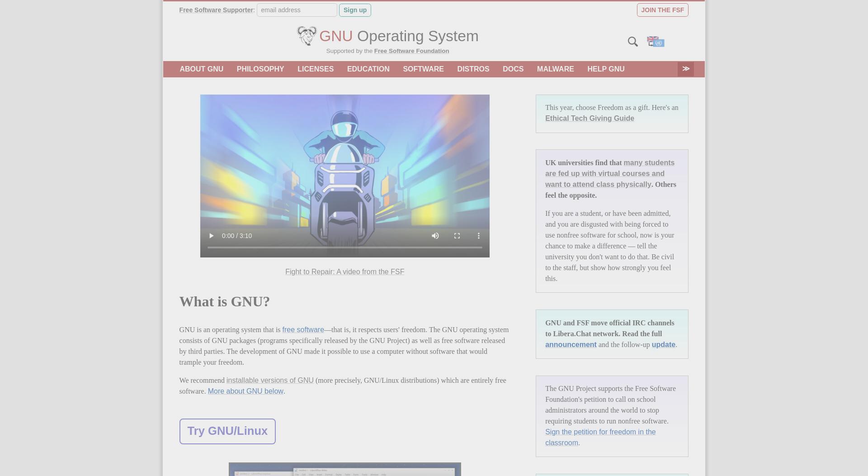Screen dimensions: 868x476
Task: Open the EDUCATION menu item
Action: (x=368, y=69)
